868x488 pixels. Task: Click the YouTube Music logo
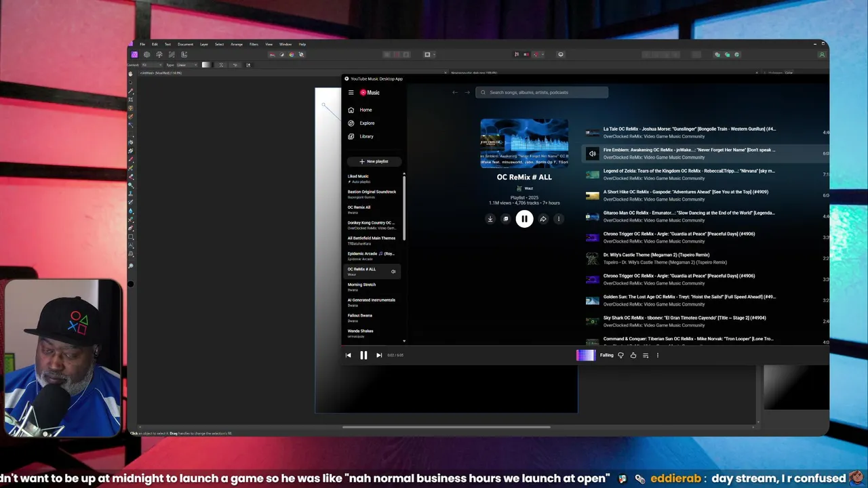(x=370, y=92)
